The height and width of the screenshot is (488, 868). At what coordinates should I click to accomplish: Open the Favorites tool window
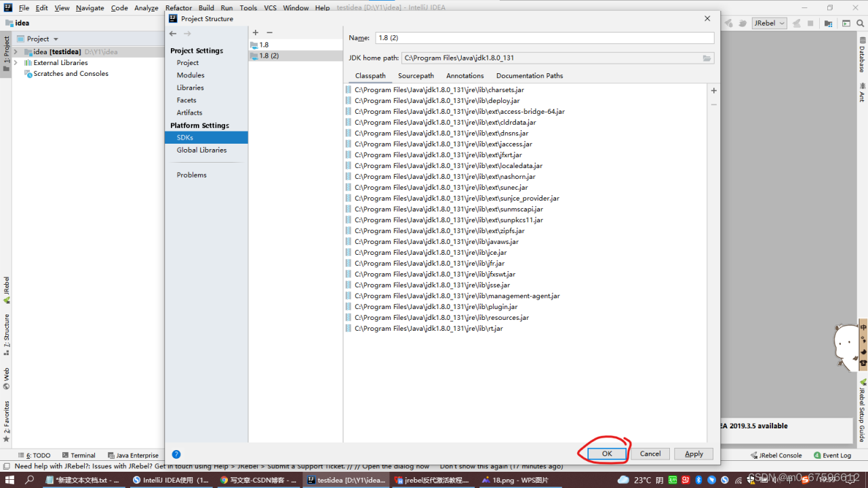point(6,422)
